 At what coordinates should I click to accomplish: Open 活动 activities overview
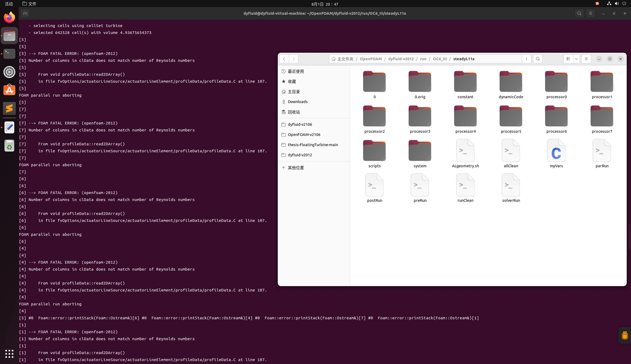9,4
